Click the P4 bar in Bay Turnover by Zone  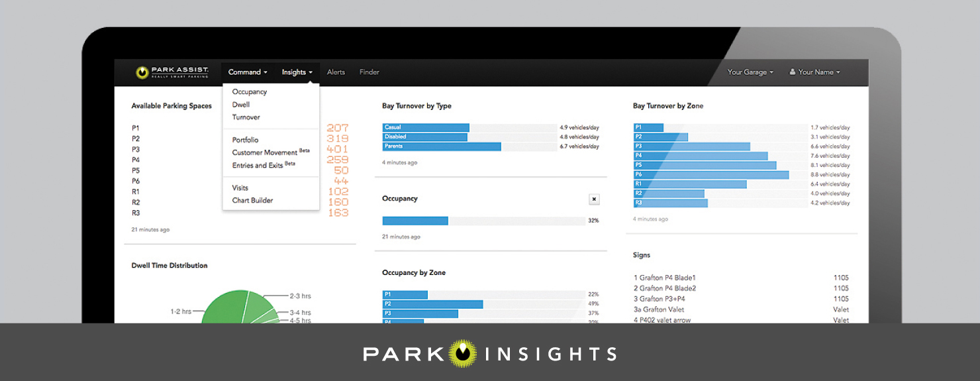point(700,156)
